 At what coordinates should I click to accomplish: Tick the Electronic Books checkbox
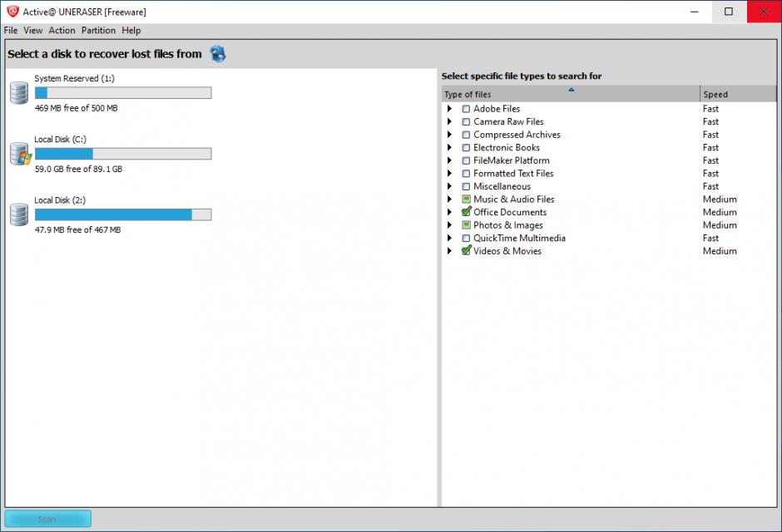(x=466, y=147)
